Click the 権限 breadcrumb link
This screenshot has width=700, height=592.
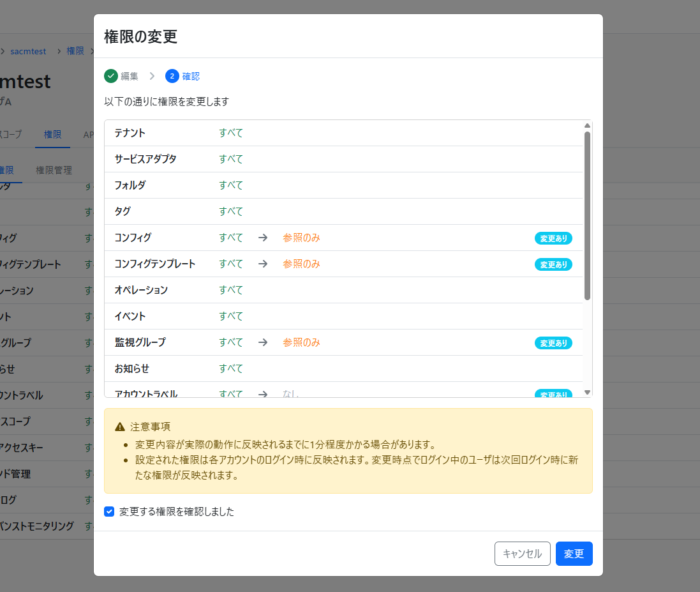[75, 51]
